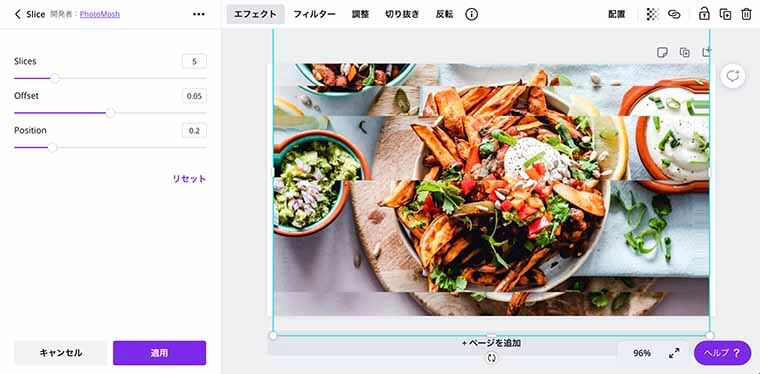Click the Slices value field

click(194, 61)
